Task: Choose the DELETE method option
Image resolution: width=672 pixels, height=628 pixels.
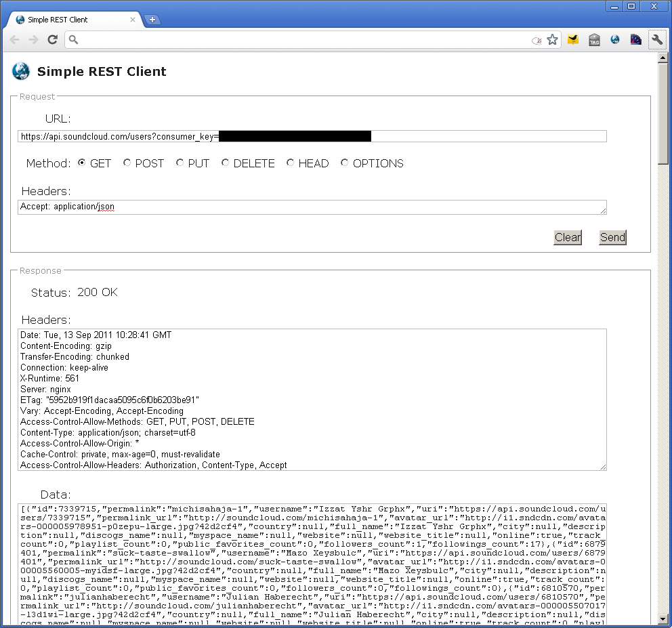Action: coord(226,163)
